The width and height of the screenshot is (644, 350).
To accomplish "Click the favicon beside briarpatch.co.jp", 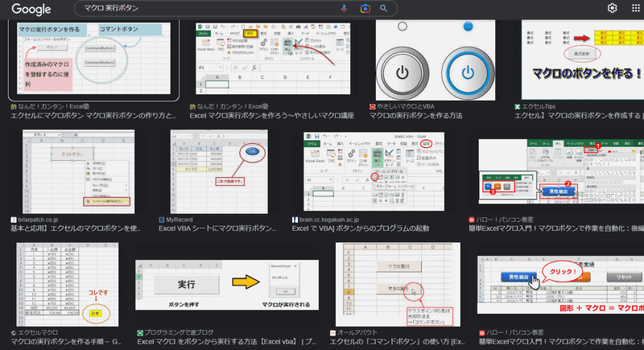I will [x=14, y=220].
